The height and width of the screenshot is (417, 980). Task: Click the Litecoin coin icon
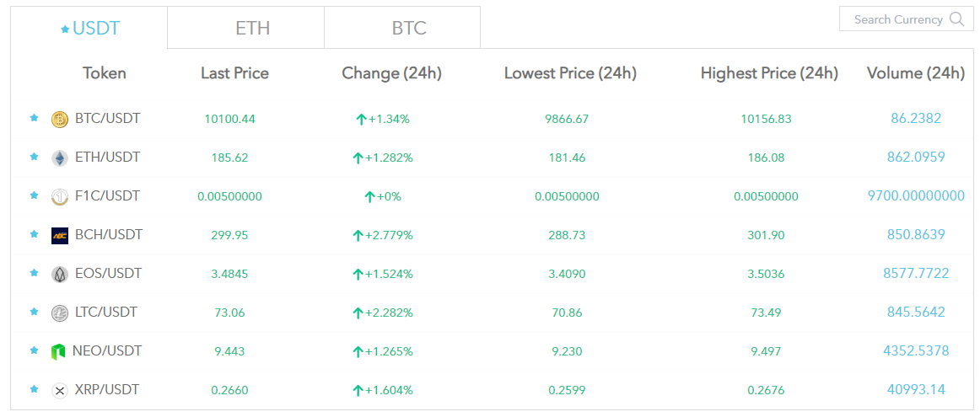click(59, 313)
